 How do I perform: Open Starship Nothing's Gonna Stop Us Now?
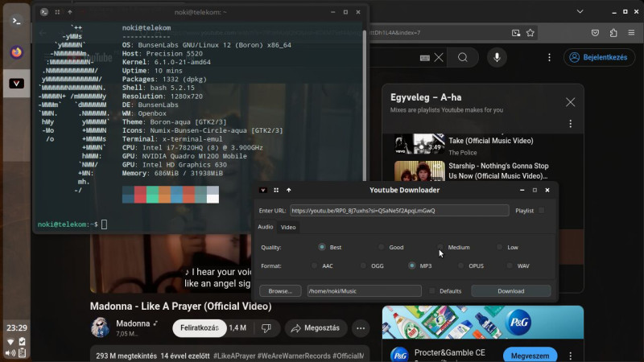[x=498, y=171]
